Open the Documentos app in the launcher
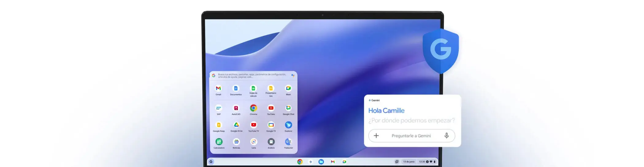This screenshot has width=644, height=167. click(236, 88)
